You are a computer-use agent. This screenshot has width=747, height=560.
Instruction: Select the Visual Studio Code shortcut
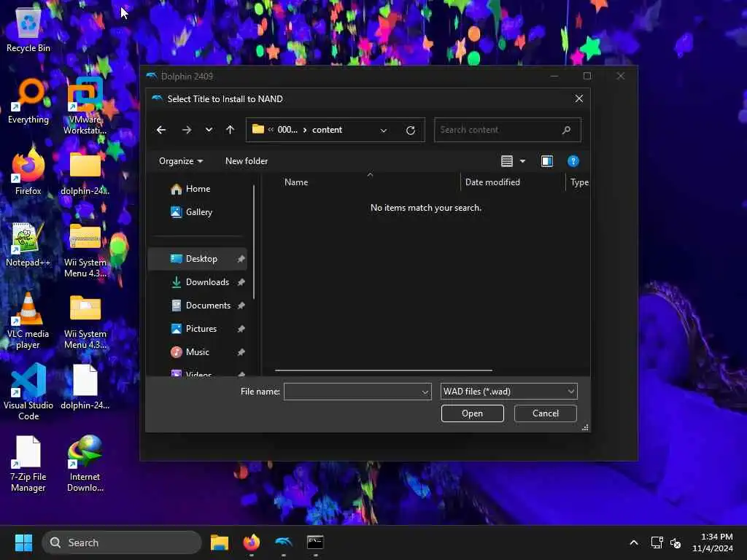[28, 392]
